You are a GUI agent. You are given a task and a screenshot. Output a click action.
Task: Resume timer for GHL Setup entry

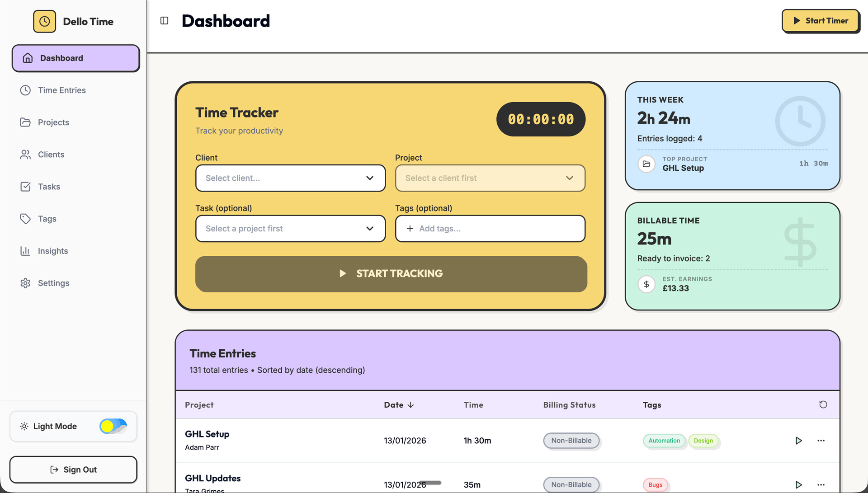point(798,441)
